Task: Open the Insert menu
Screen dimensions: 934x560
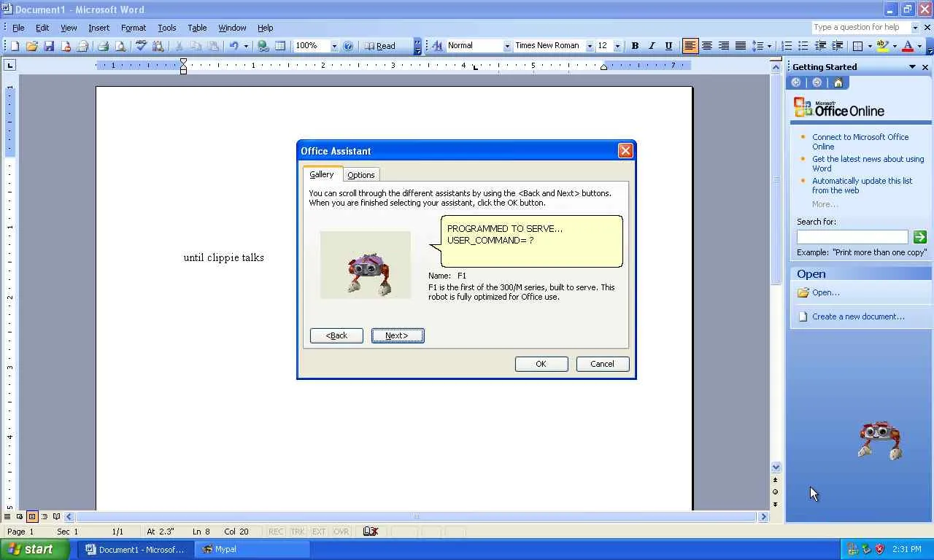Action: pyautogui.click(x=99, y=28)
